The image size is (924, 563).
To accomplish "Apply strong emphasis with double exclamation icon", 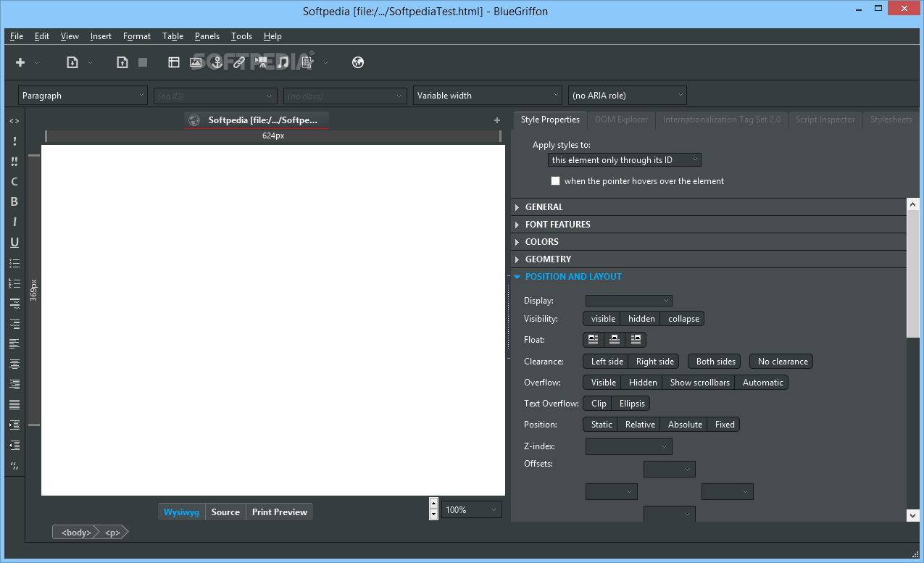I will click(14, 162).
